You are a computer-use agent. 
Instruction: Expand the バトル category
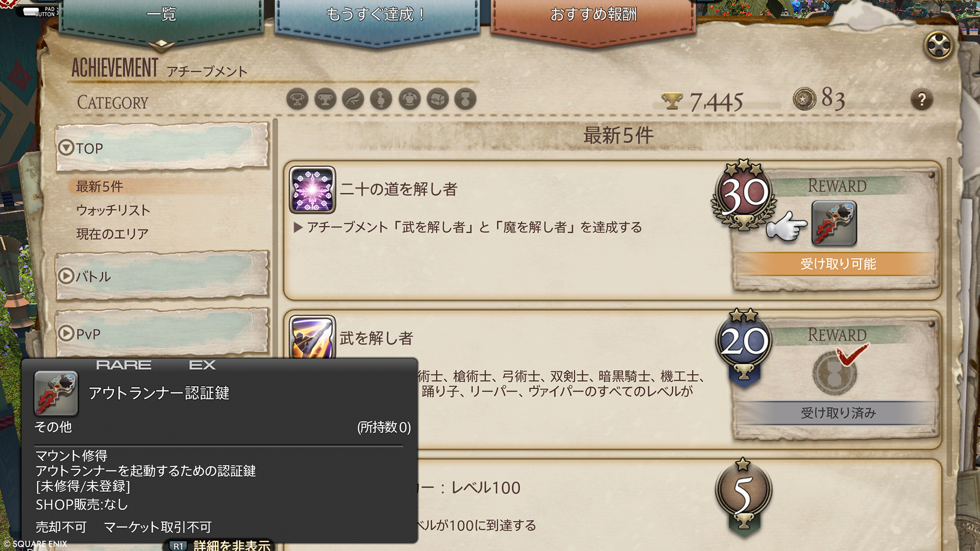[x=162, y=276]
